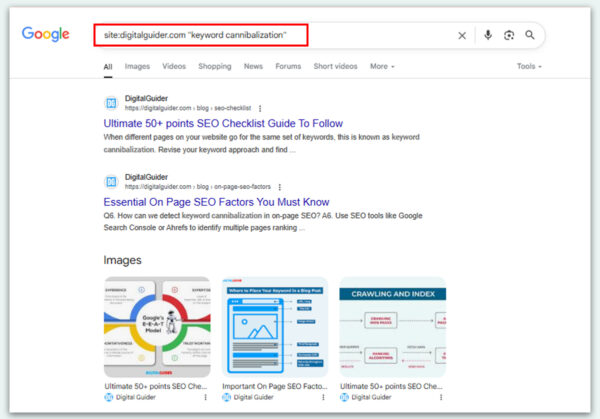
Task: Click the Google logo
Action: pyautogui.click(x=46, y=34)
